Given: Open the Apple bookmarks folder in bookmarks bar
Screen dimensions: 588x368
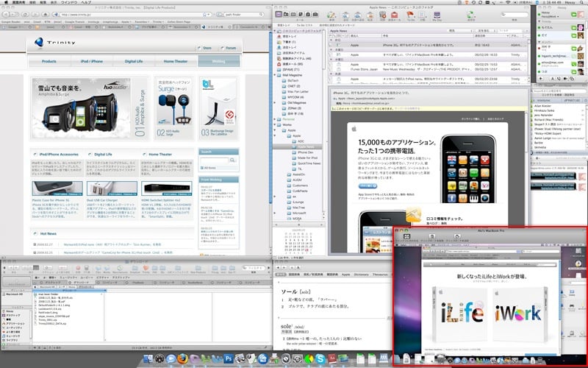Looking at the screenshot, I should click(126, 22).
